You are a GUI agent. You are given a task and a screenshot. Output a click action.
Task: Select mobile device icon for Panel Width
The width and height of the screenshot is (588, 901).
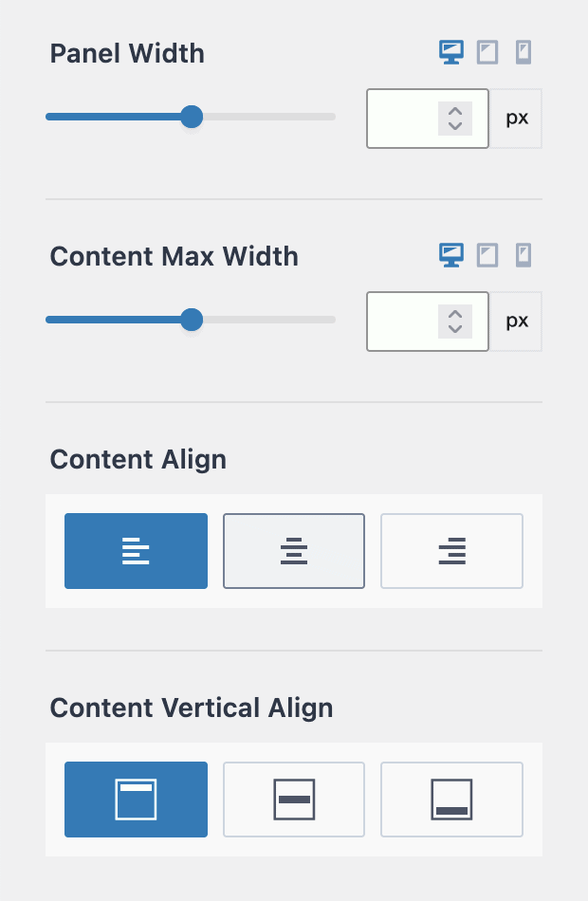(523, 53)
